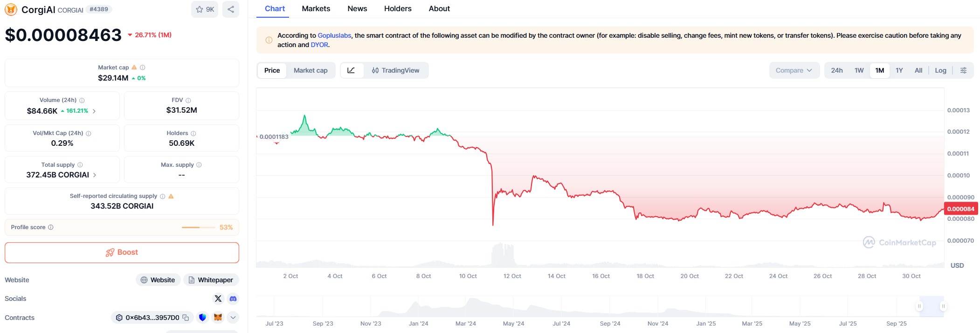Show Total supply info icon
This screenshot has height=333, width=980.
coord(80,165)
